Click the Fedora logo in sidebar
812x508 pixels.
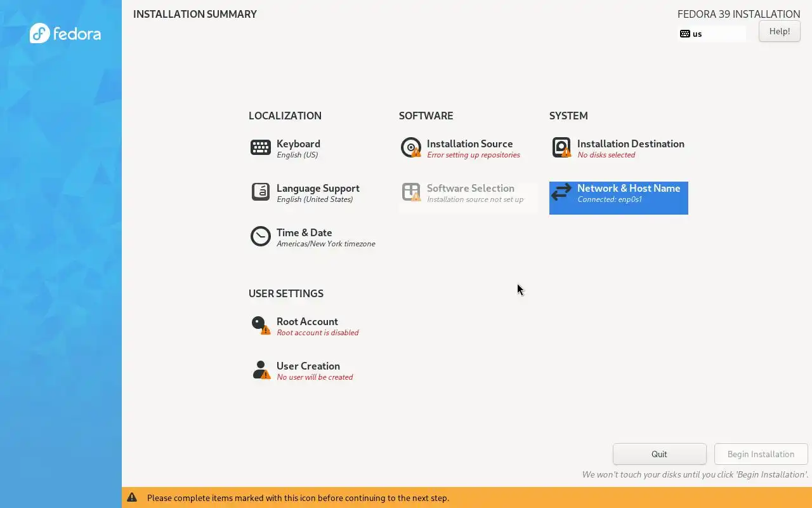[x=65, y=33]
